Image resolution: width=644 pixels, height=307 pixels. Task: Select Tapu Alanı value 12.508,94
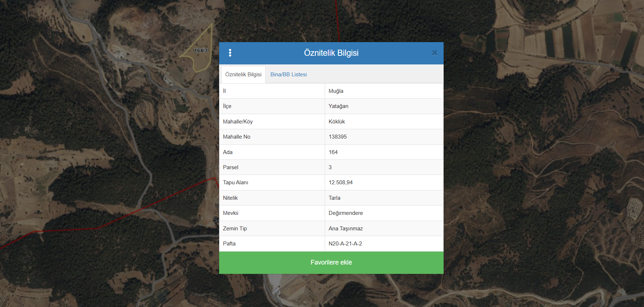(341, 182)
